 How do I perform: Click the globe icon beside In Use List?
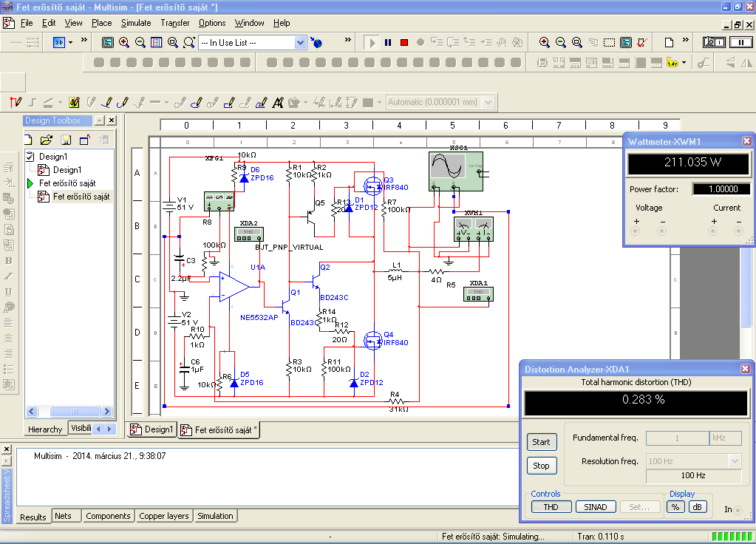click(317, 43)
